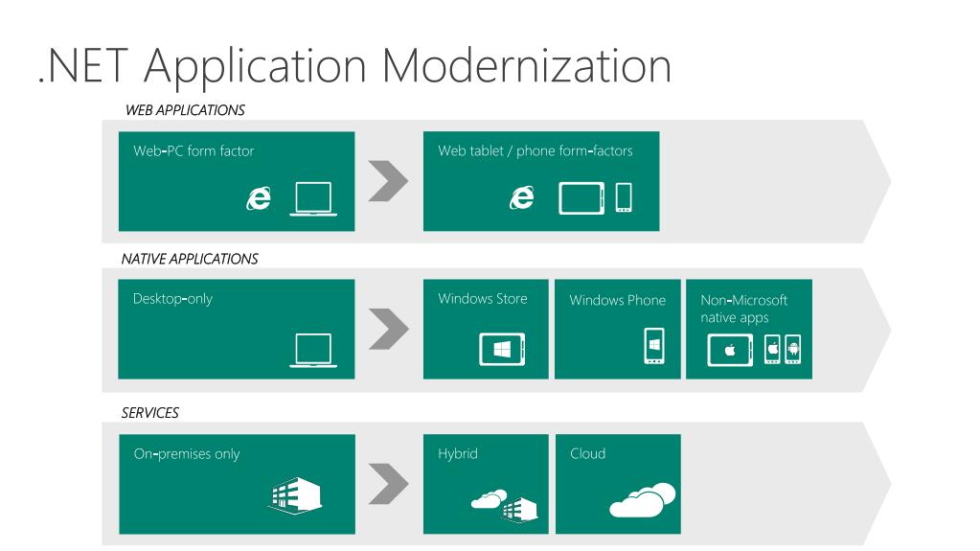Click the laptop icon in Web-PC form factor tile
Screen dimensions: 980x551
[313, 199]
